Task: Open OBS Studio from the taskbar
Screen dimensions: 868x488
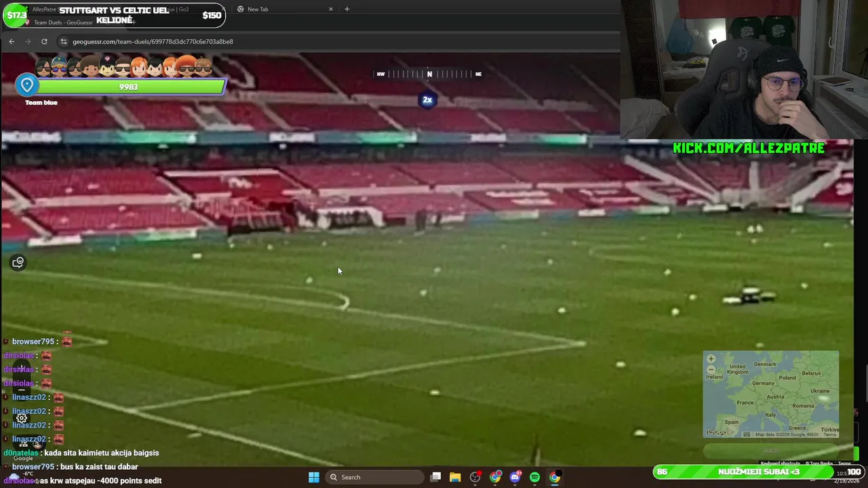Action: [x=475, y=477]
